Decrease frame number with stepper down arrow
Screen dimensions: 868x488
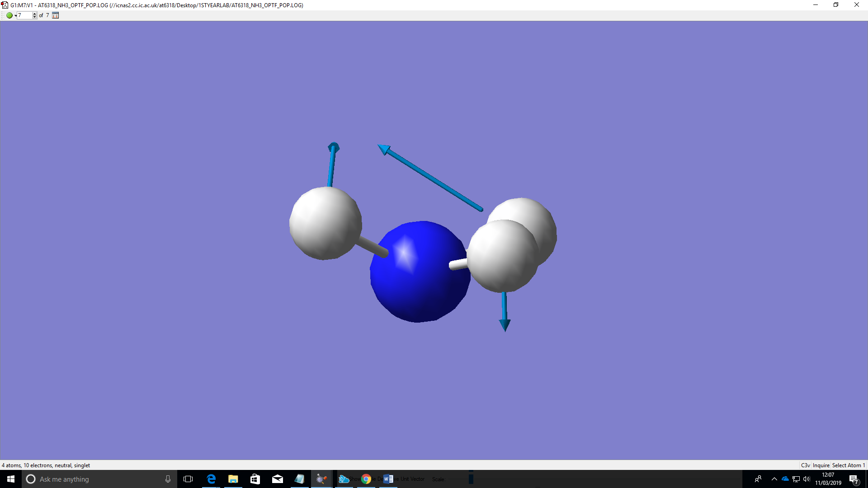[x=34, y=17]
